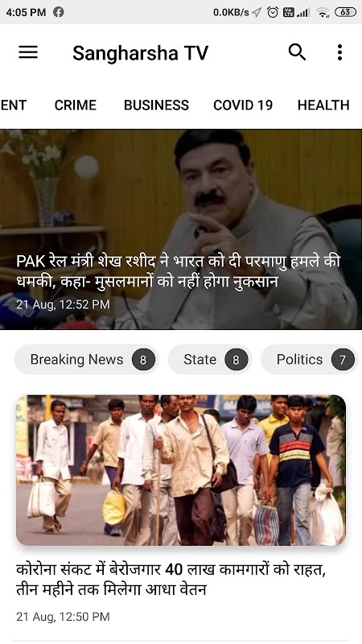
Task: Open the hamburger navigation menu
Action: (x=28, y=52)
